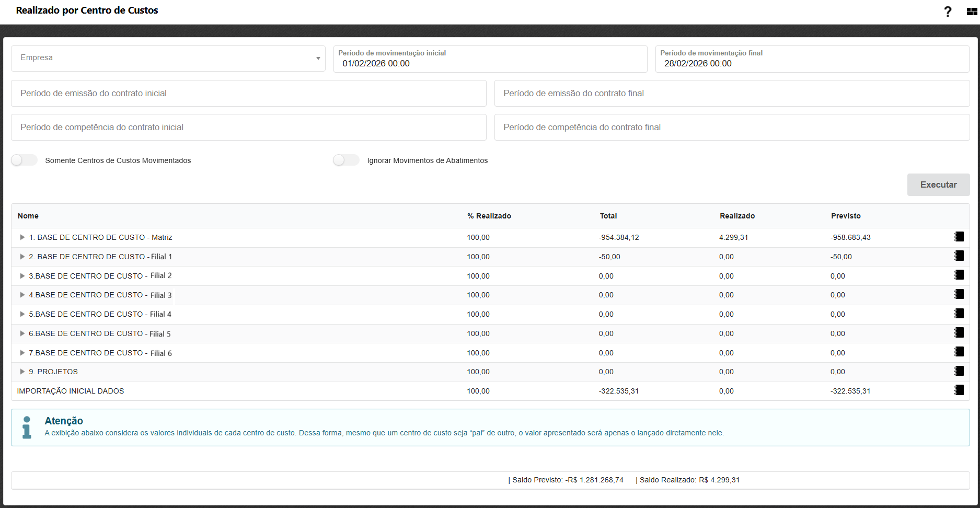This screenshot has width=980, height=508.
Task: Open details icon for Filial 4 row
Action: point(959,314)
